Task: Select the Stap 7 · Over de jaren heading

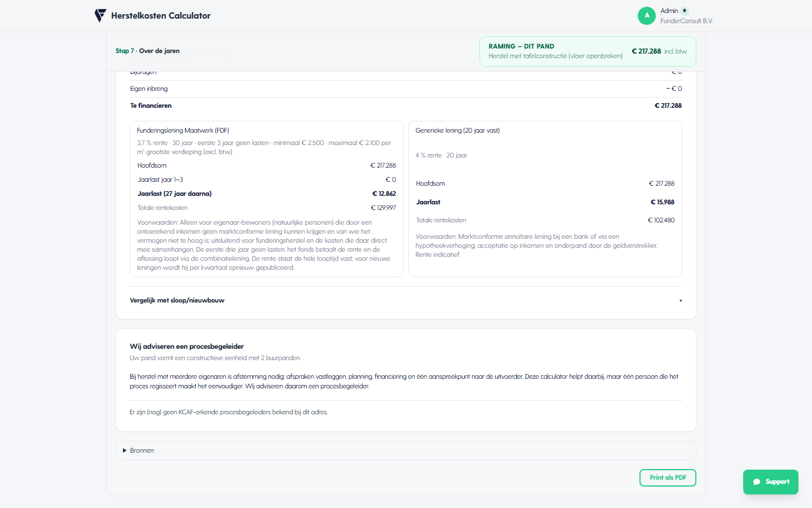Action: click(x=148, y=51)
